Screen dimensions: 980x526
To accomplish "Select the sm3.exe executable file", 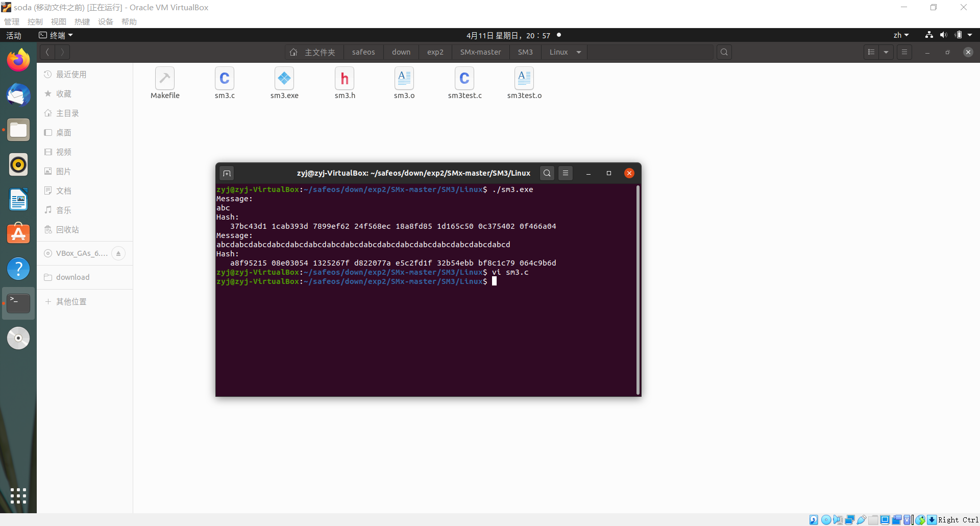I will (284, 83).
